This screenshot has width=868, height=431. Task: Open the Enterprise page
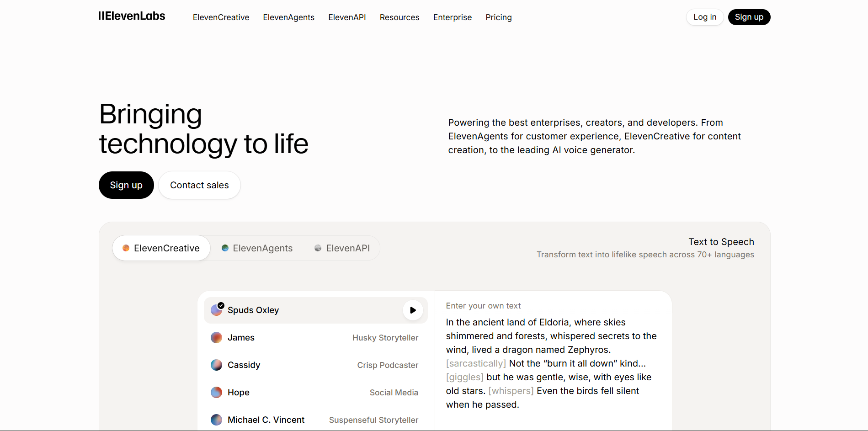pyautogui.click(x=452, y=17)
